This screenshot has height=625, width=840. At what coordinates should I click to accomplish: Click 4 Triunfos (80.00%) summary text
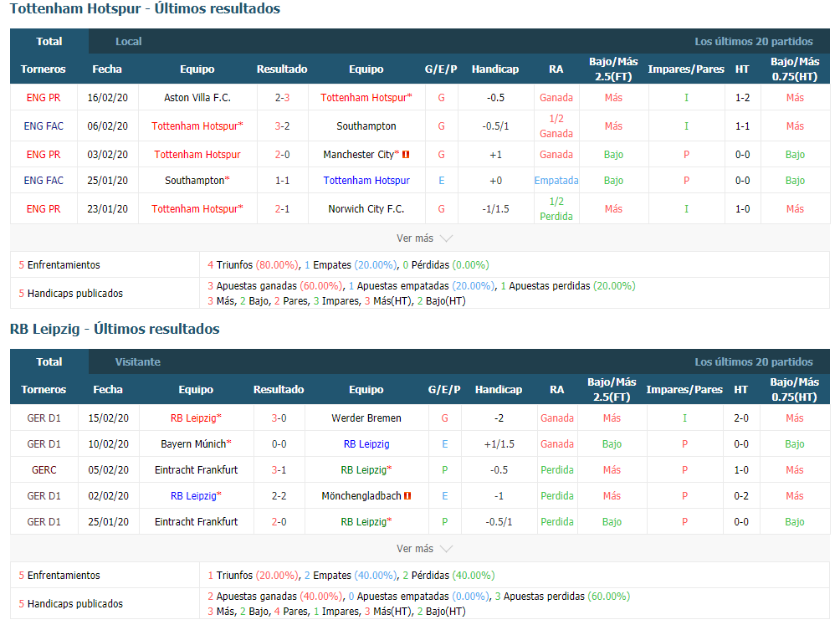click(253, 265)
